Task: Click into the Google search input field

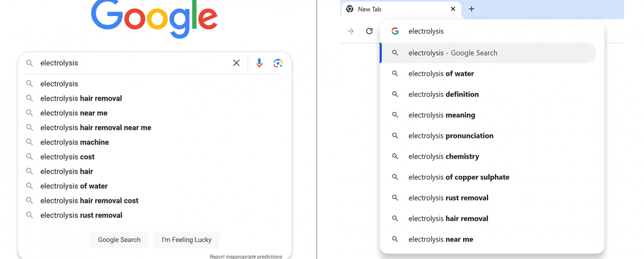Action: coord(132,63)
